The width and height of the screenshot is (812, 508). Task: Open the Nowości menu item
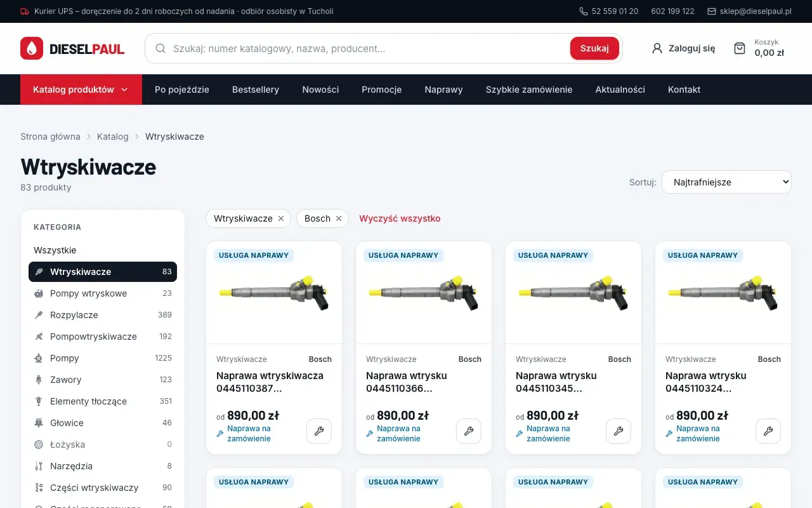pyautogui.click(x=320, y=90)
